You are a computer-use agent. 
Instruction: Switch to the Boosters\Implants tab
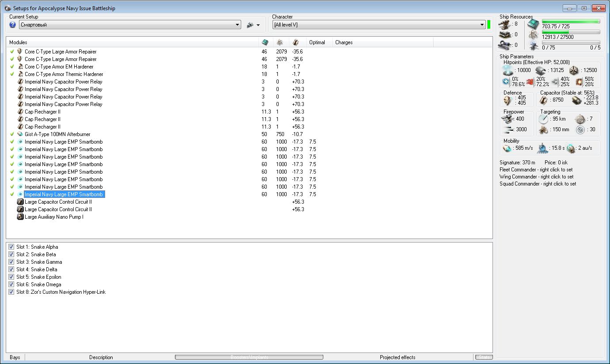(x=249, y=357)
